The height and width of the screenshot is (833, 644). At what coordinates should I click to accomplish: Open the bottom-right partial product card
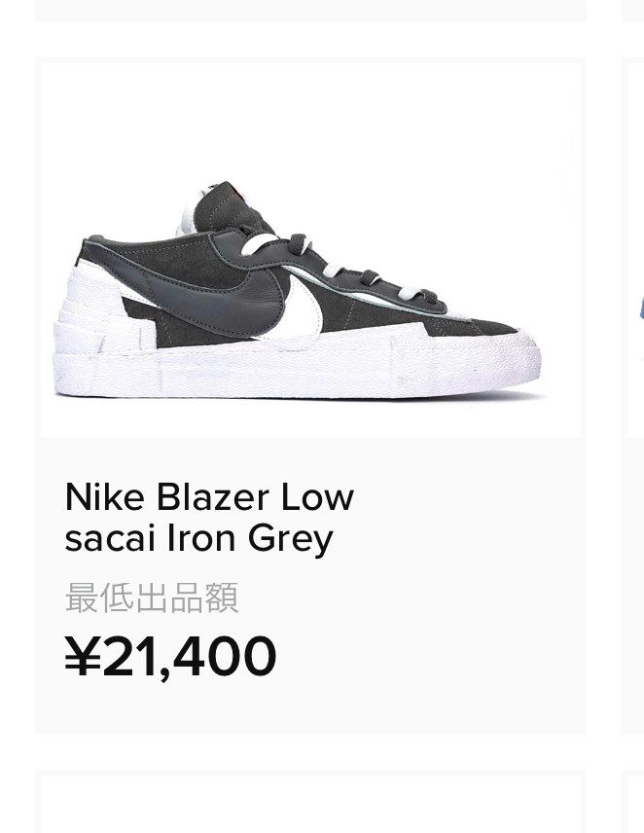[633, 804]
